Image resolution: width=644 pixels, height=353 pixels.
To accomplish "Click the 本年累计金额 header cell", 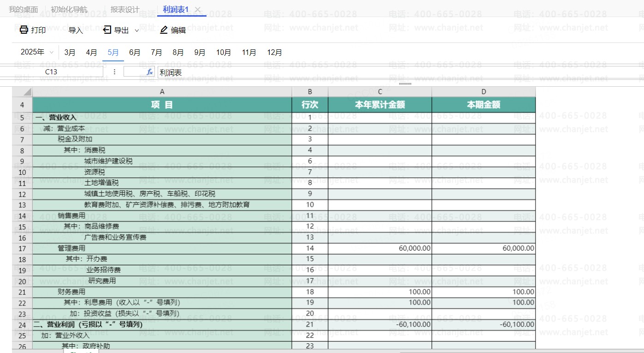I will [380, 105].
